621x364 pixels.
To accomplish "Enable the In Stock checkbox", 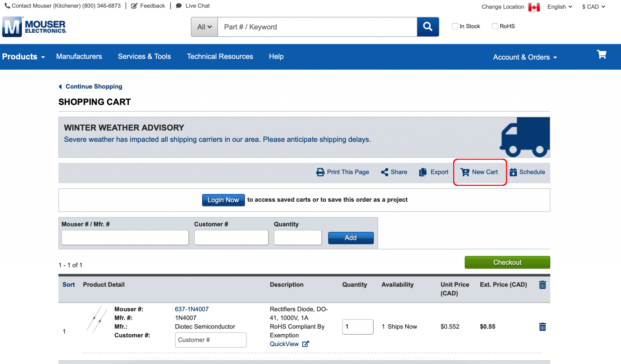I will pos(455,26).
